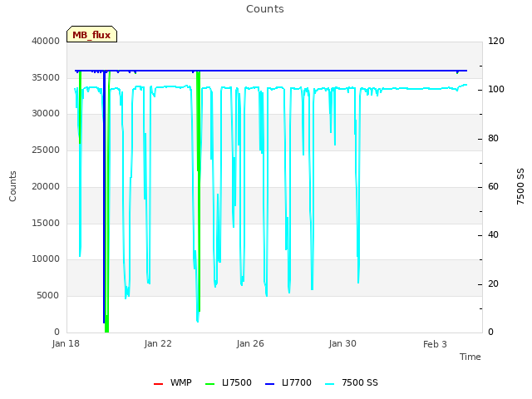The height and width of the screenshot is (399, 532).
Task: Click the 10000 left axis value
Action: tap(46, 259)
